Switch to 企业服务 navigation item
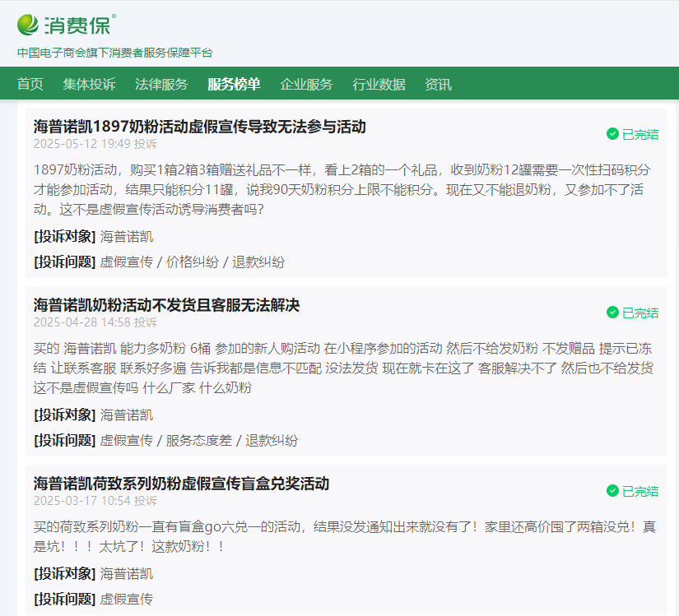This screenshot has width=679, height=616. pyautogui.click(x=306, y=84)
